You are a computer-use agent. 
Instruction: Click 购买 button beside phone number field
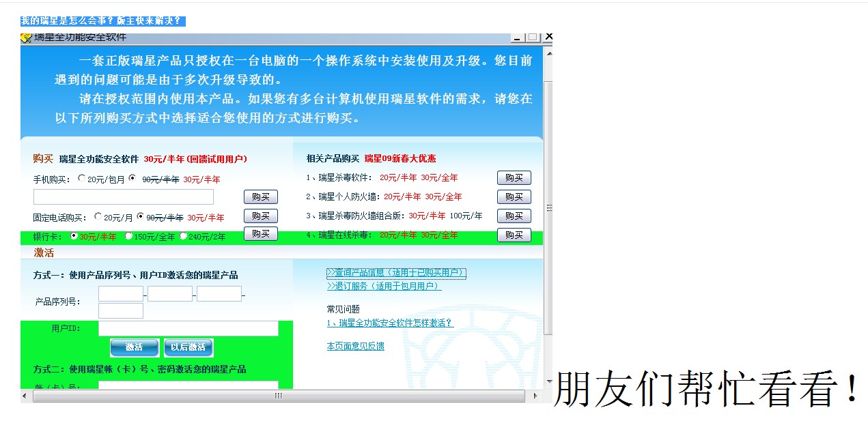(261, 197)
